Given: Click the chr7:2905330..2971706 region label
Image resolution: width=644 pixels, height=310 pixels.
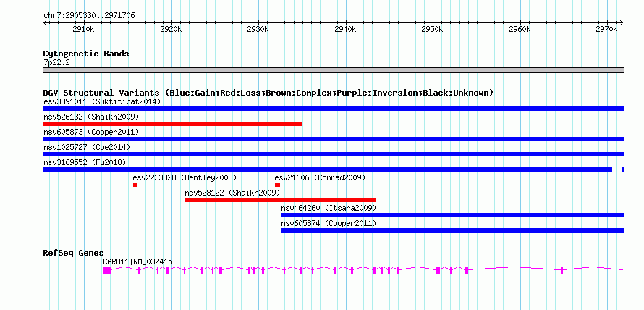Looking at the screenshot, I should pyautogui.click(x=89, y=16).
